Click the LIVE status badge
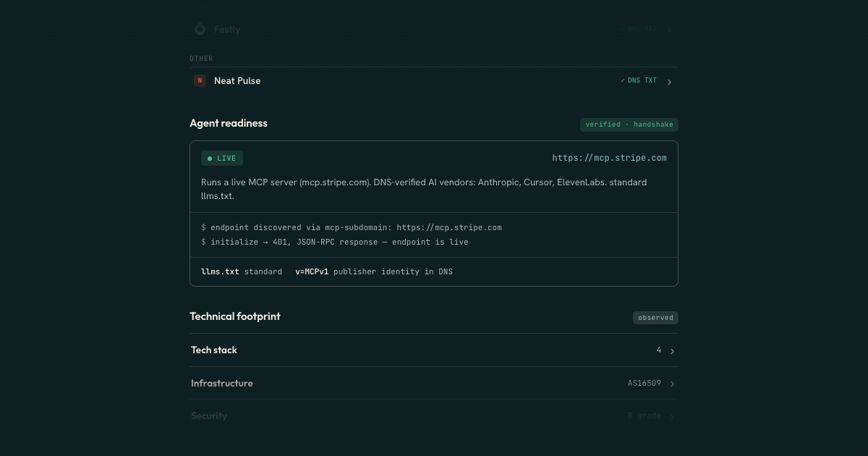 click(222, 159)
